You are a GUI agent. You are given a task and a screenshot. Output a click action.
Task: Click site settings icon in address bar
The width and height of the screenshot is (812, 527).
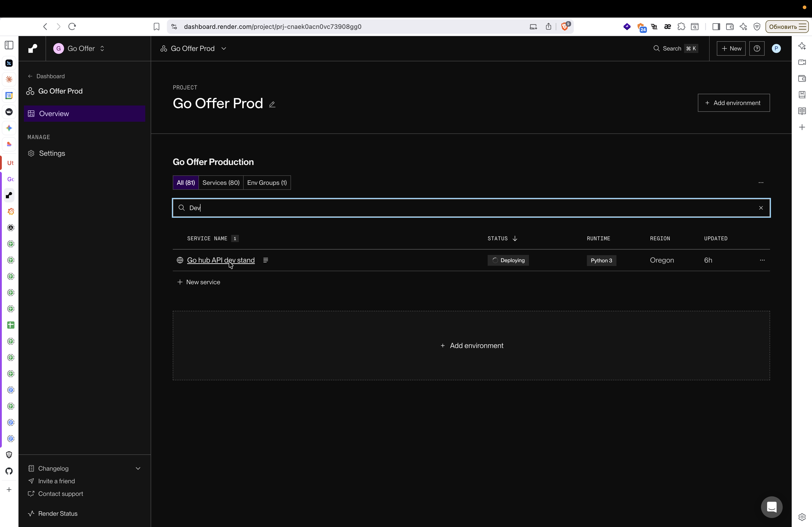point(174,27)
